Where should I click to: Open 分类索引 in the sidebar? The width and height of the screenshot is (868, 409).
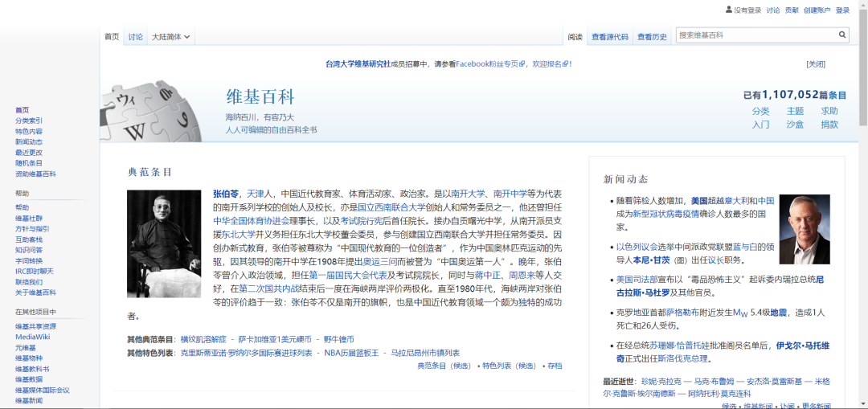click(29, 121)
